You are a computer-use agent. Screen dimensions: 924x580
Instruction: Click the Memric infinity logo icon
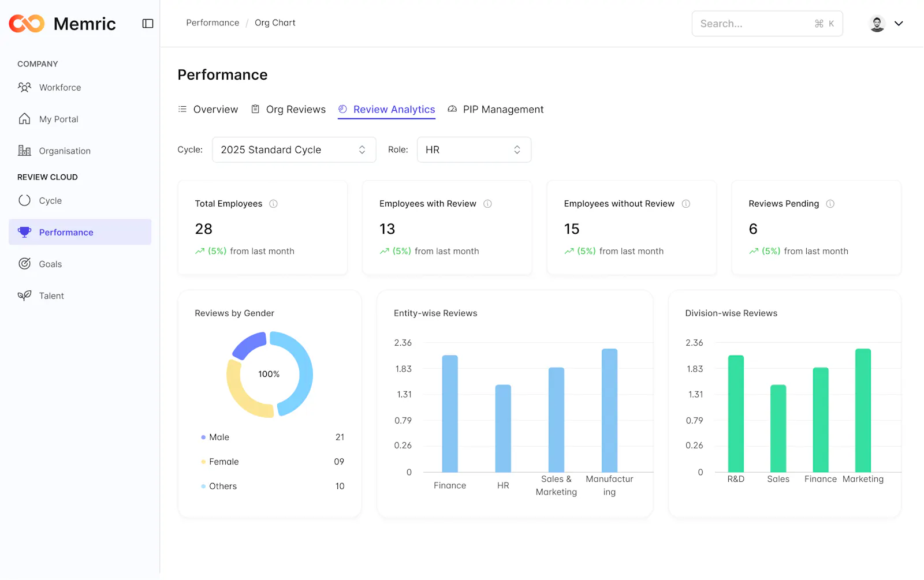pos(27,24)
